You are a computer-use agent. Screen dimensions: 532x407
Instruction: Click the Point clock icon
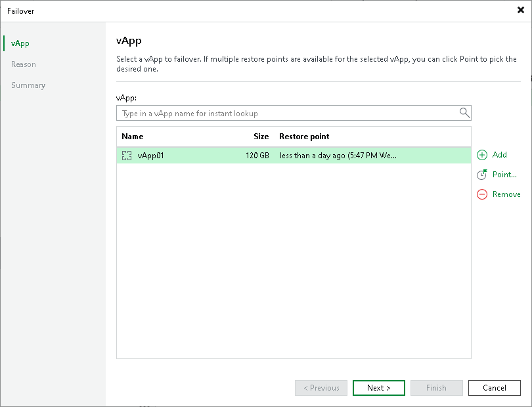pos(481,175)
